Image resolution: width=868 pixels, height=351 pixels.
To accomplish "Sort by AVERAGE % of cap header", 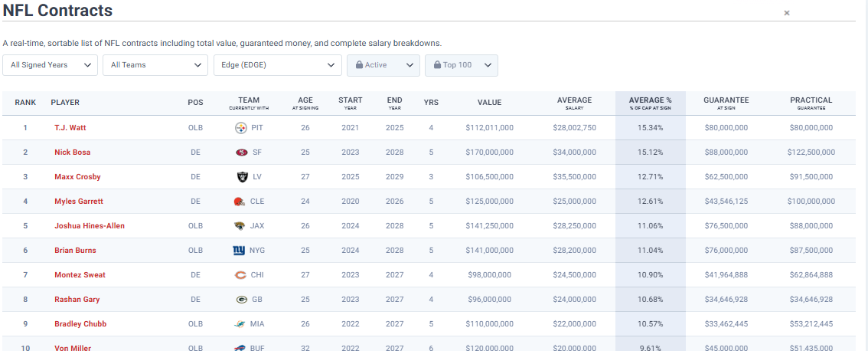I will click(x=651, y=103).
